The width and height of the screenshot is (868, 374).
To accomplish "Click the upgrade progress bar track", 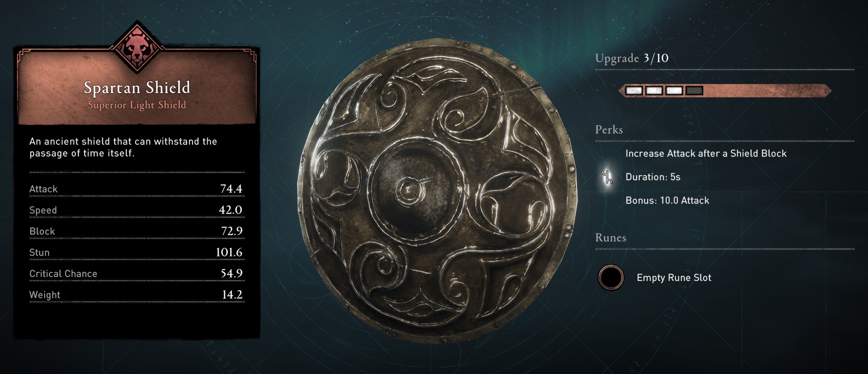I will coord(725,91).
